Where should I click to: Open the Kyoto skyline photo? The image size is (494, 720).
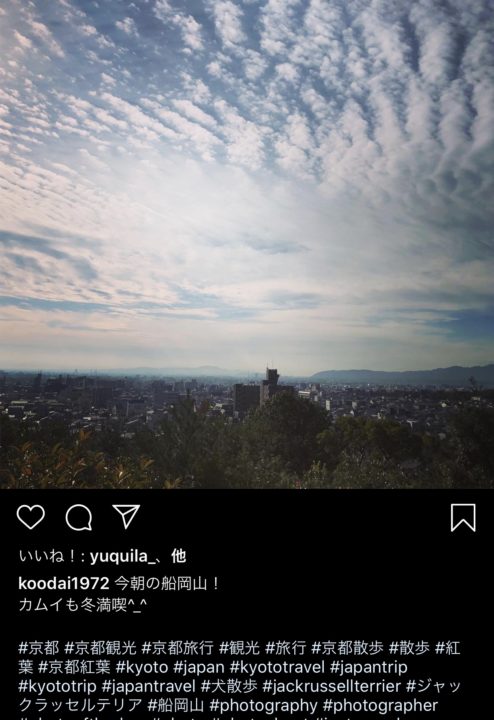[x=247, y=244]
